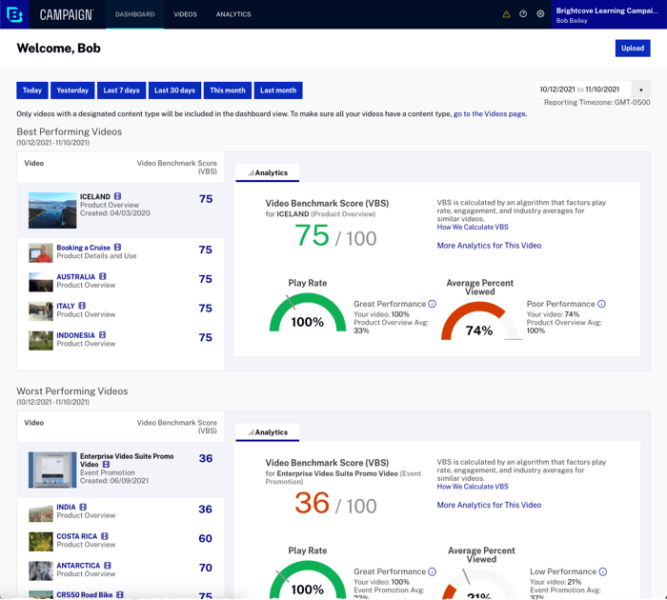
Task: Open 'How We Calculate VBS' link for ICELAND
Action: [x=472, y=227]
